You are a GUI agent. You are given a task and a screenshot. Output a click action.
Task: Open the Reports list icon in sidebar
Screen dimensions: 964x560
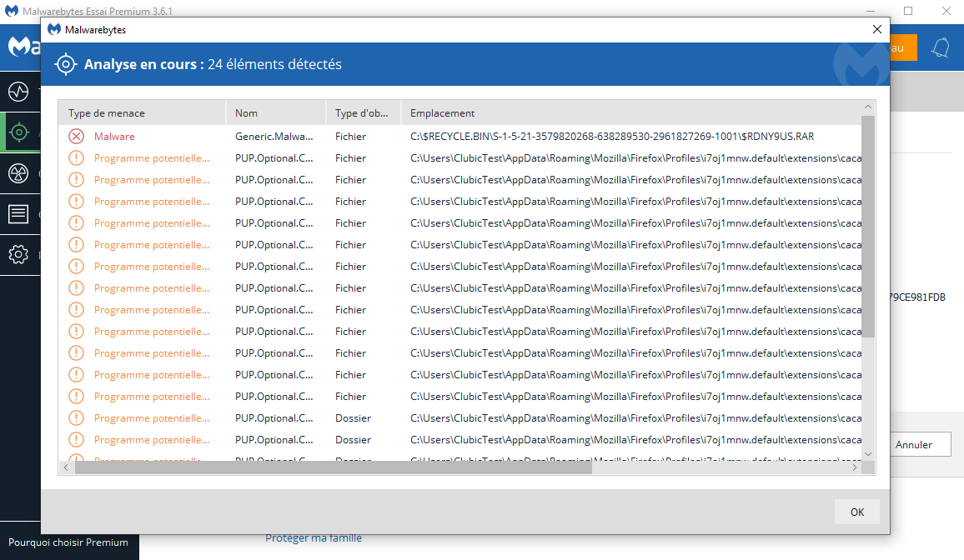[x=18, y=214]
